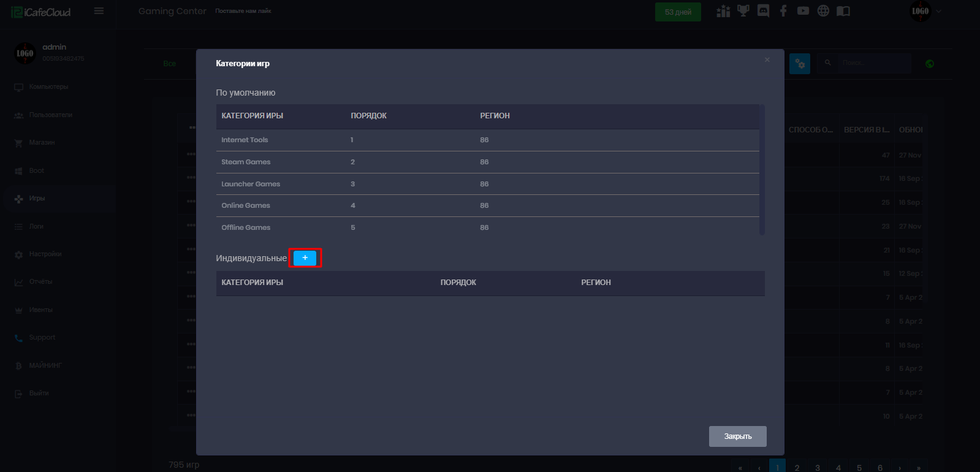
Task: Go to page 3 in pagination
Action: point(818,467)
